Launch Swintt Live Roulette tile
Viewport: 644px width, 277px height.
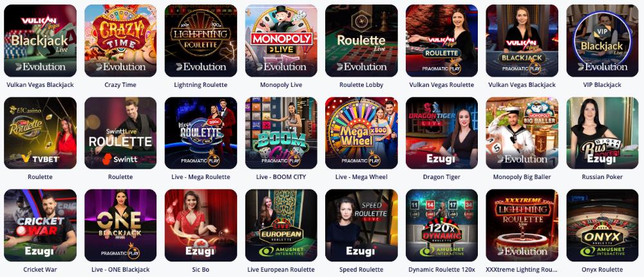point(120,133)
